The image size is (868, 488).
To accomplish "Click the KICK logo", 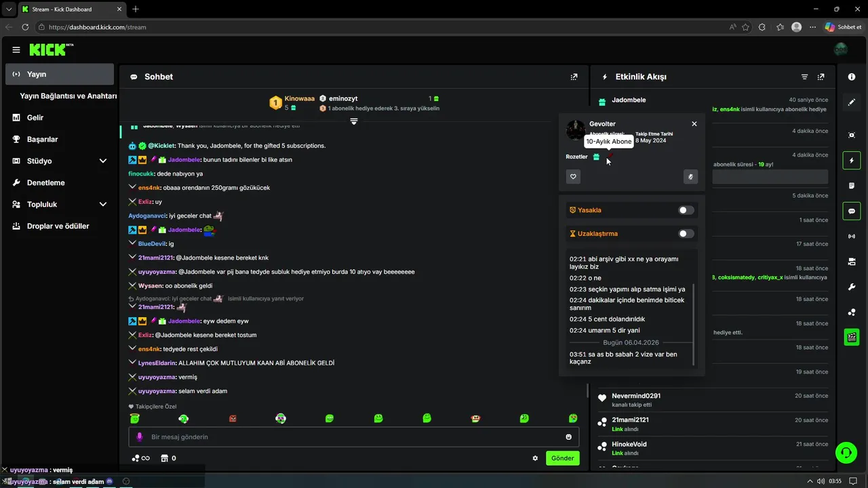I will point(51,49).
